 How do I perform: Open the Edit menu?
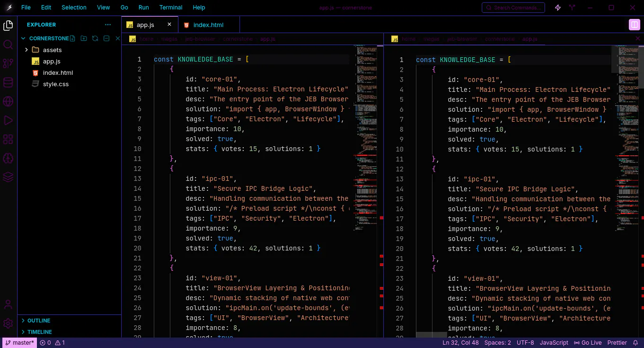[46, 8]
